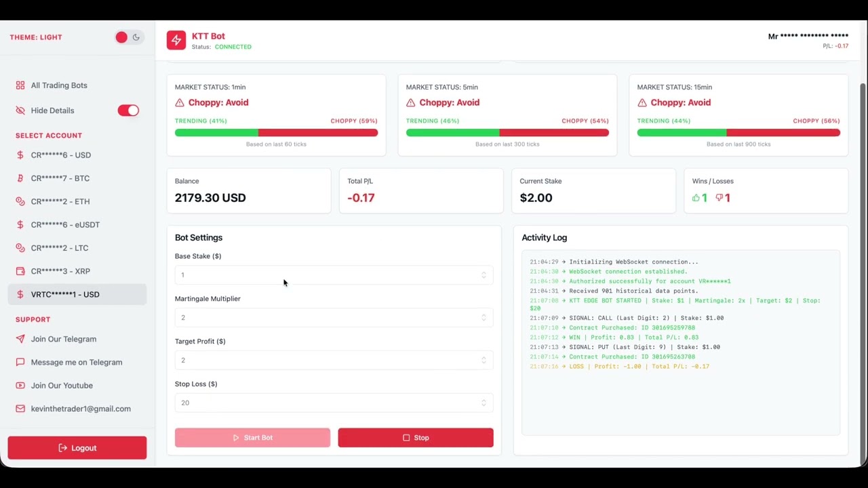Click the bitcoin icon beside CR******7 - BTC

(x=20, y=178)
